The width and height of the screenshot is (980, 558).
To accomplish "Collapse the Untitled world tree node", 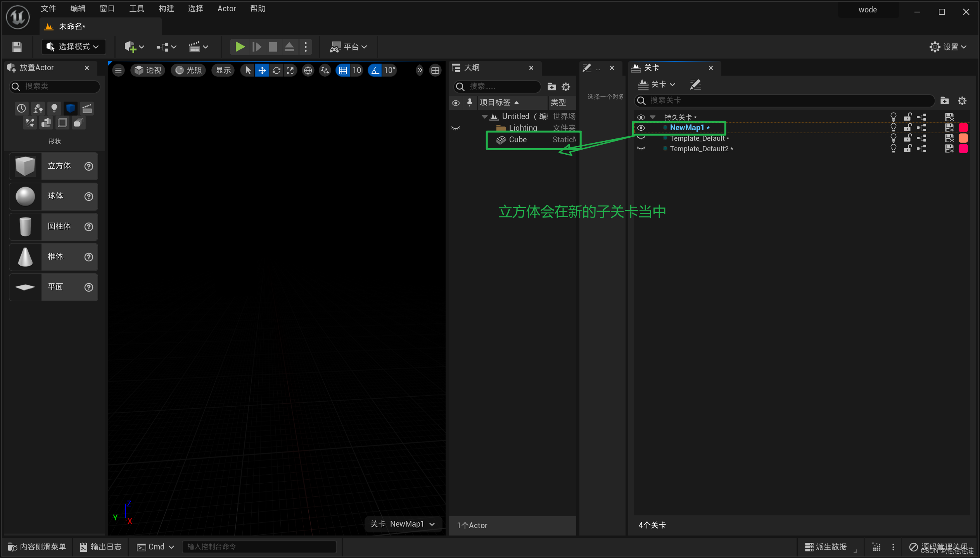I will coord(484,116).
